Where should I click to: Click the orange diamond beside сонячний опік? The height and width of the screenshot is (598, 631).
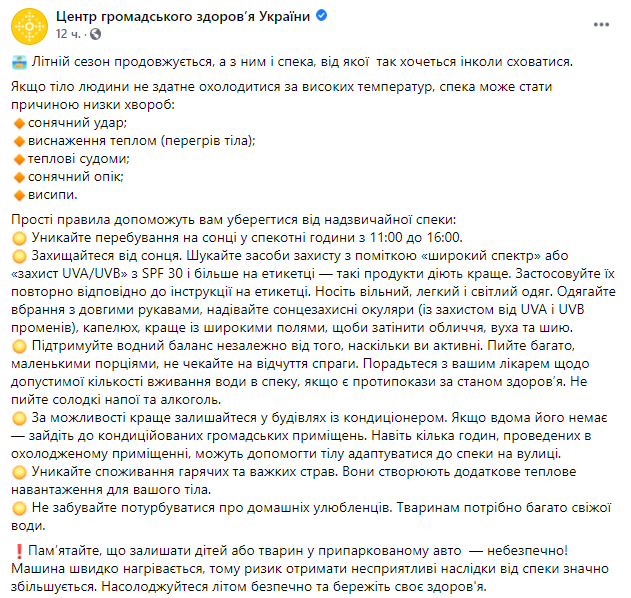[20, 177]
